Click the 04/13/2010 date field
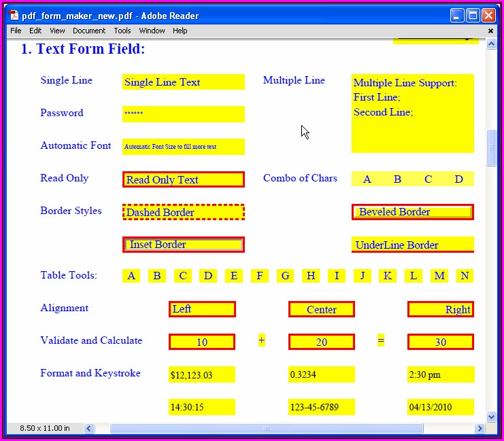 point(440,407)
